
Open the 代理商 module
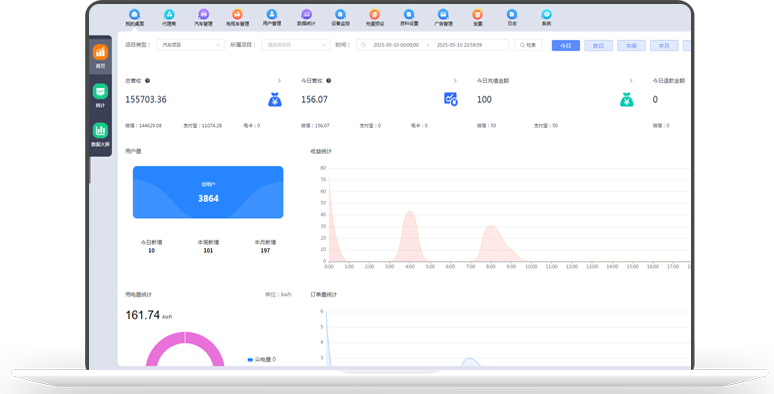pyautogui.click(x=169, y=18)
